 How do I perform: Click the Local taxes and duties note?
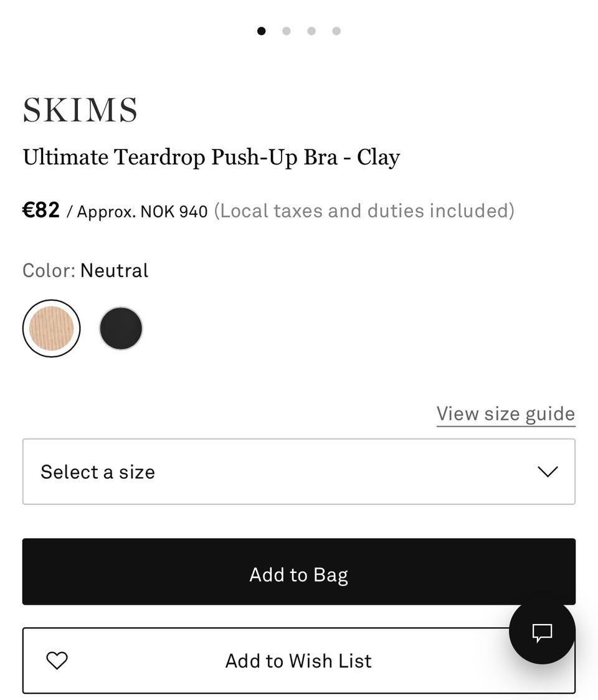(x=364, y=211)
